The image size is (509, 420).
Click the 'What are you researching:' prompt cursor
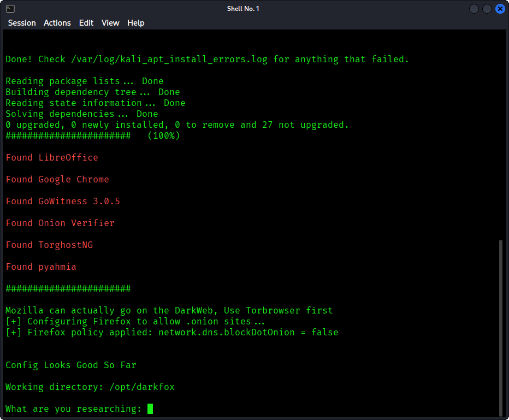[x=150, y=409]
